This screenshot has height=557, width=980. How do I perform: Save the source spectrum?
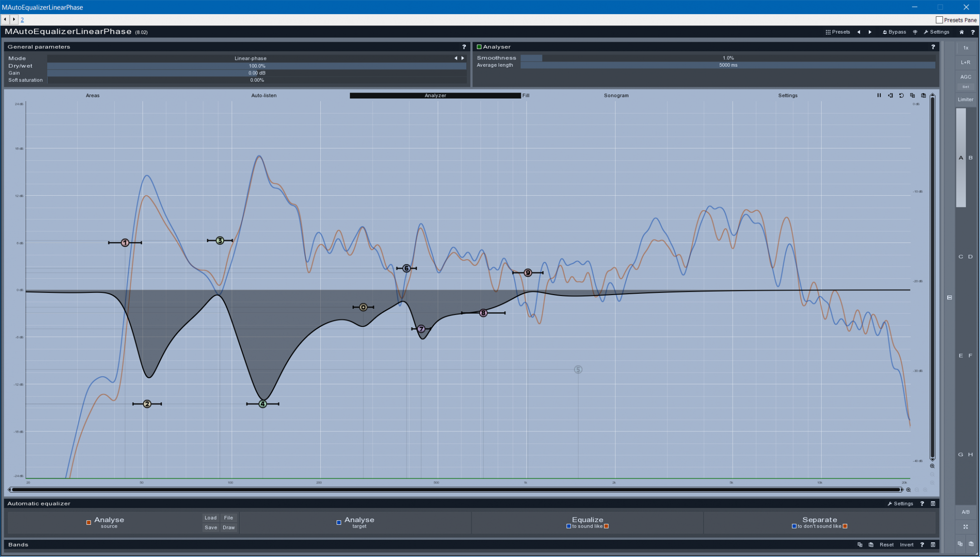pyautogui.click(x=211, y=527)
